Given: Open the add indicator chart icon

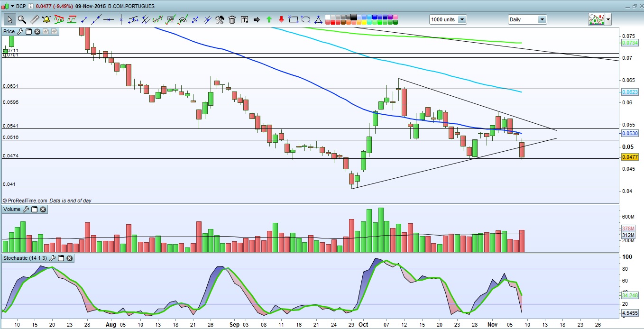Looking at the screenshot, I should pos(596,19).
